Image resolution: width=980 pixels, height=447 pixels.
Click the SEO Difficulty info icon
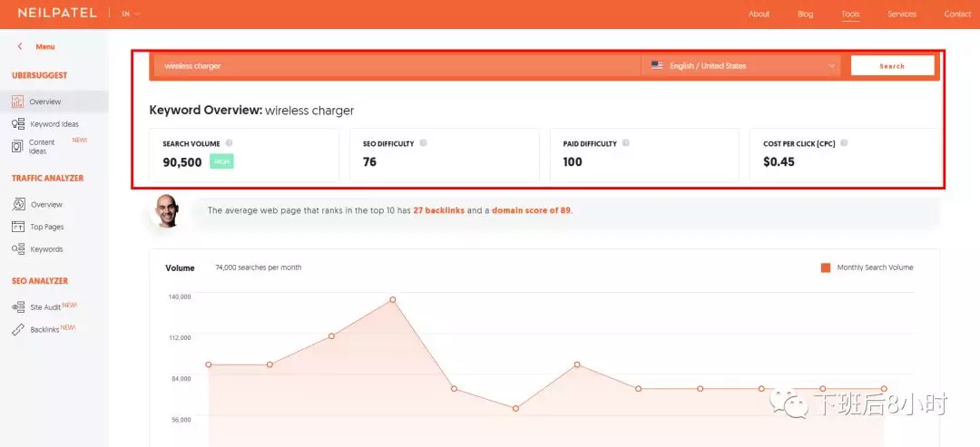(424, 143)
